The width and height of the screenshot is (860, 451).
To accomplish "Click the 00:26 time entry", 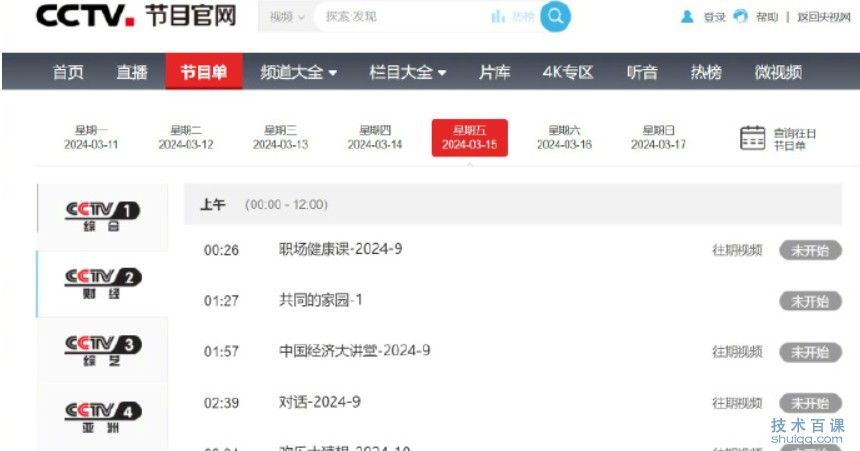I will 221,250.
